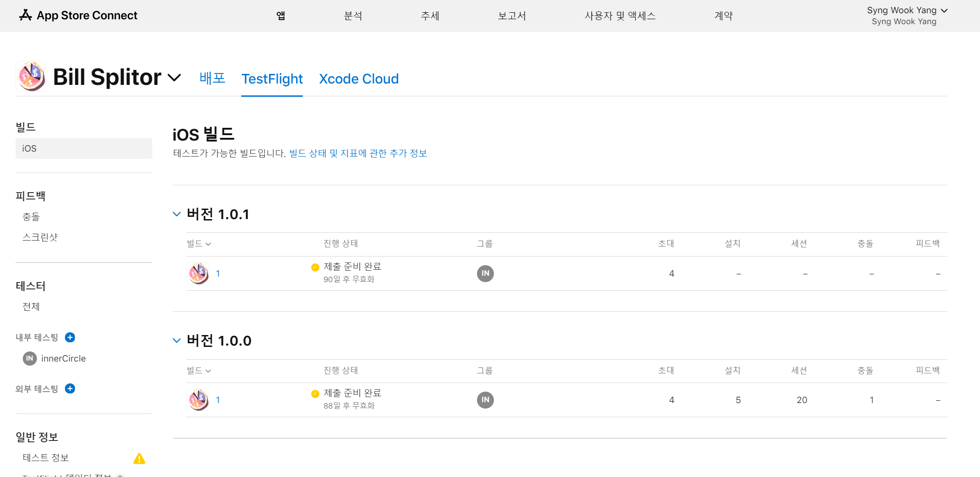980x477 pixels.
Task: Add an internal testing group with plus icon
Action: pyautogui.click(x=70, y=337)
